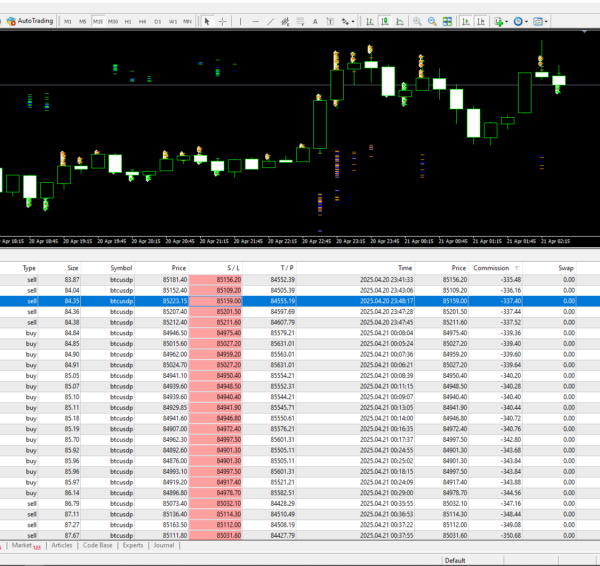Open the Market tab
This screenshot has height=566, width=600.
pyautogui.click(x=23, y=546)
